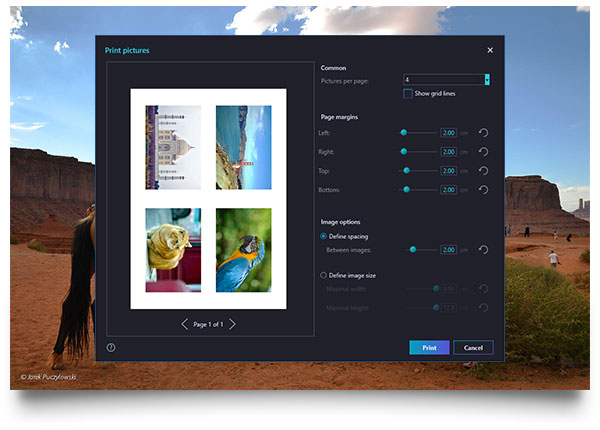
Task: Select Define image size option
Action: [x=323, y=274]
